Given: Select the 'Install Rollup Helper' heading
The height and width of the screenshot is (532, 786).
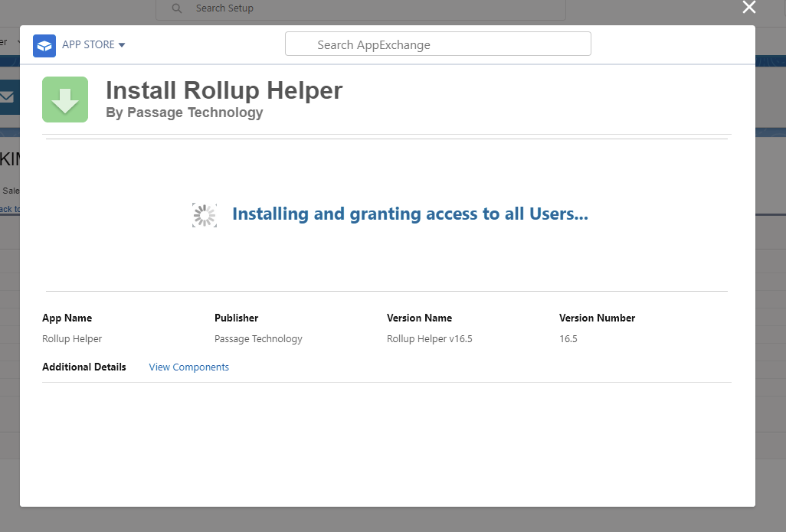Looking at the screenshot, I should [x=224, y=90].
